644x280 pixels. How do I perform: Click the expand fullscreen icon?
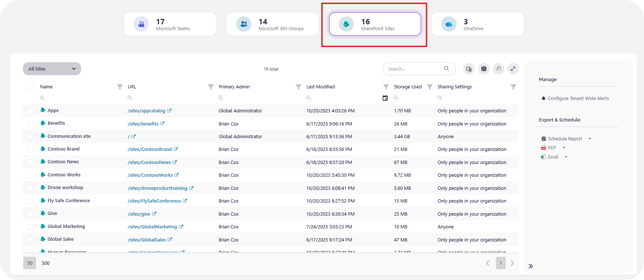click(x=513, y=69)
